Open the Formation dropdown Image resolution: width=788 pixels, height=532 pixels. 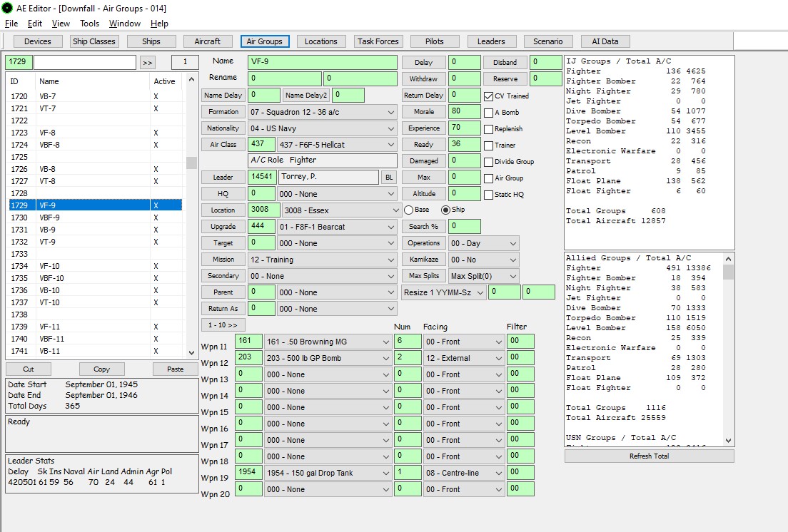(323, 113)
